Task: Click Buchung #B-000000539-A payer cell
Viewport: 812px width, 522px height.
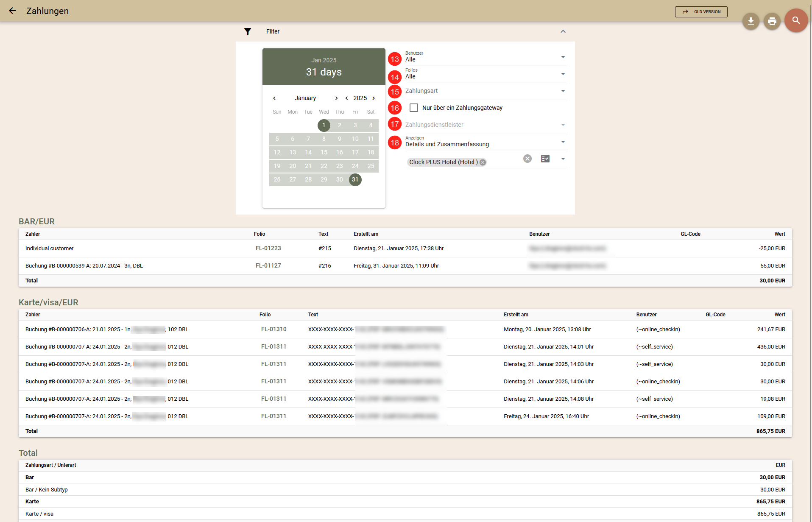Action: coord(84,266)
